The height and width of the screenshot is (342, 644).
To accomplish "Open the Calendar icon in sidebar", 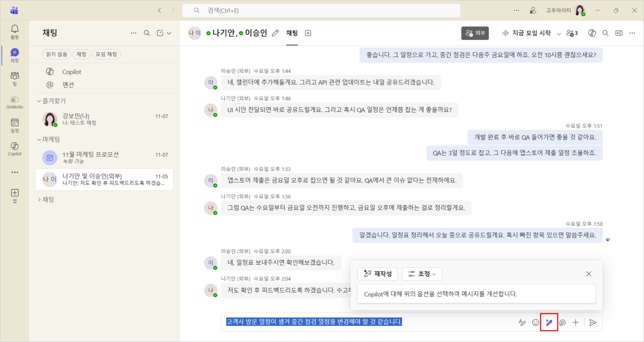I will tap(15, 125).
